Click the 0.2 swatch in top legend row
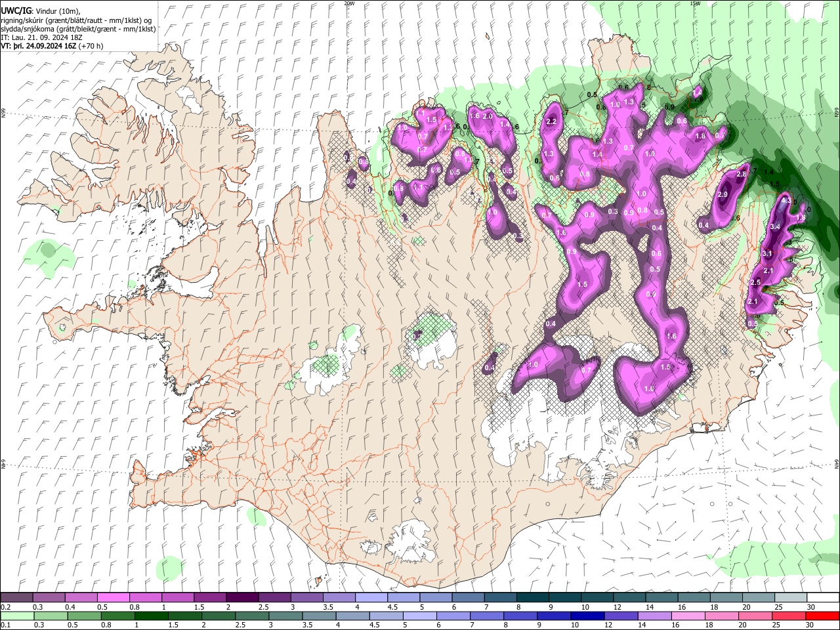This screenshot has height=630, width=840. point(16,598)
